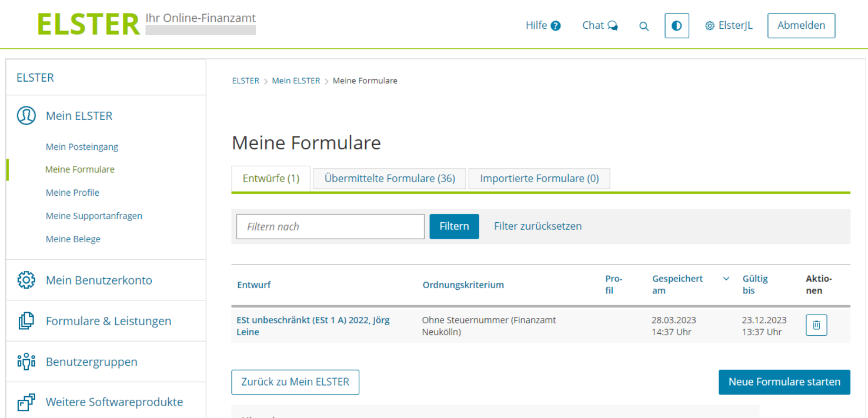Open the Chat speech bubble icon
This screenshot has width=868, height=418.
pos(613,25)
